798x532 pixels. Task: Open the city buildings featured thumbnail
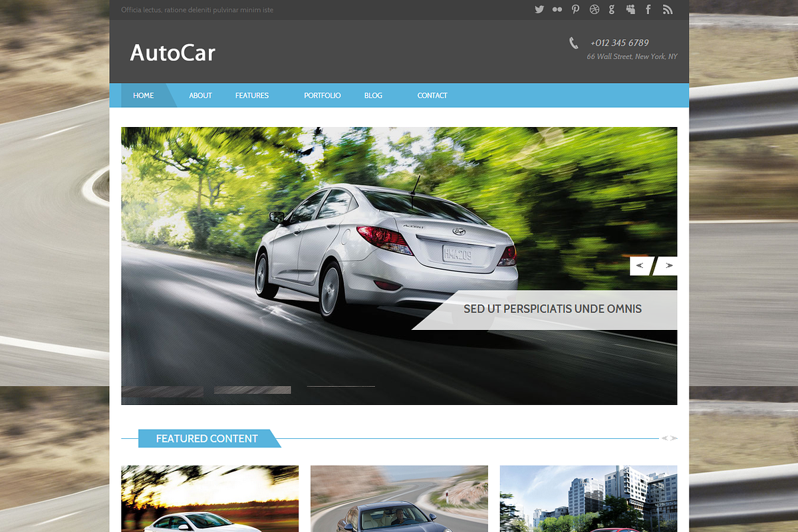[588, 499]
